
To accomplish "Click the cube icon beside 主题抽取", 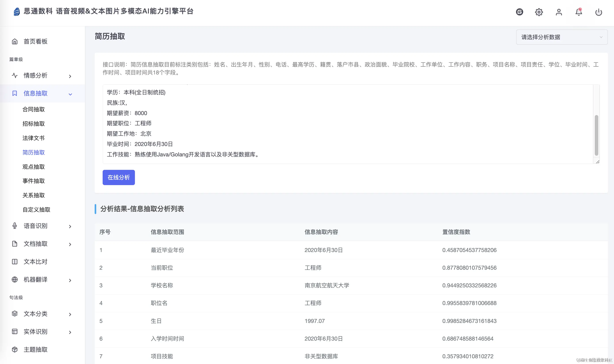I will [15, 349].
